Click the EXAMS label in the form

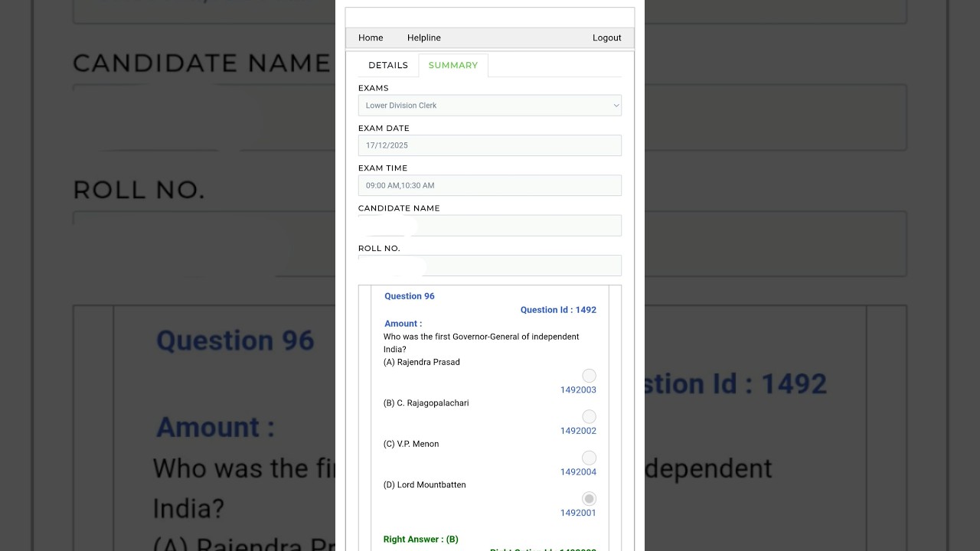[x=374, y=88]
